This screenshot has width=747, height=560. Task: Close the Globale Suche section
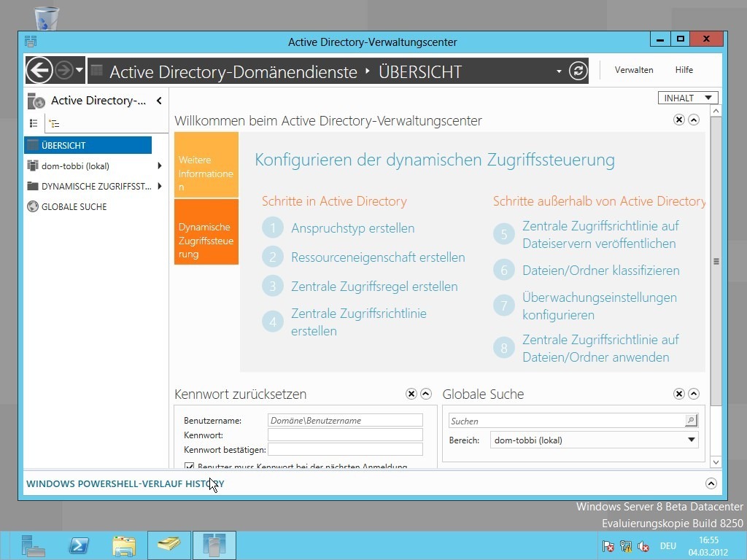[679, 394]
